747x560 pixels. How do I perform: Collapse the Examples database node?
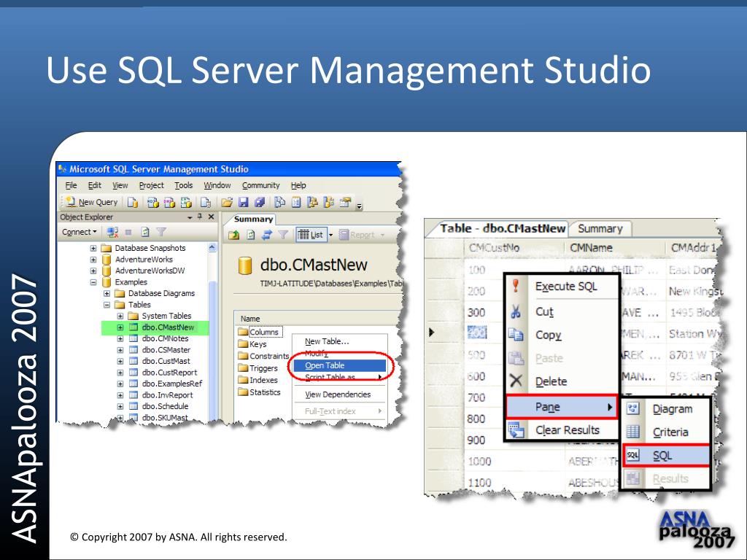93,282
